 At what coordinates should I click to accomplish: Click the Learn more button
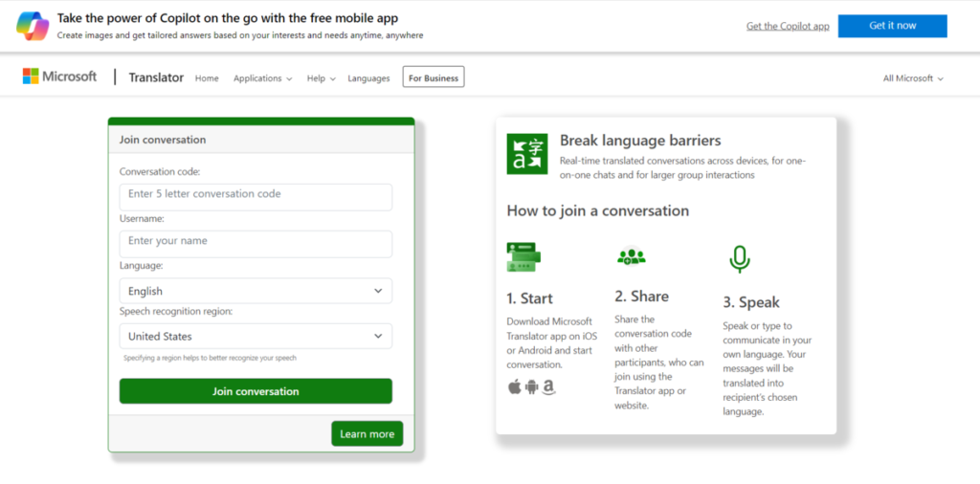coord(367,433)
